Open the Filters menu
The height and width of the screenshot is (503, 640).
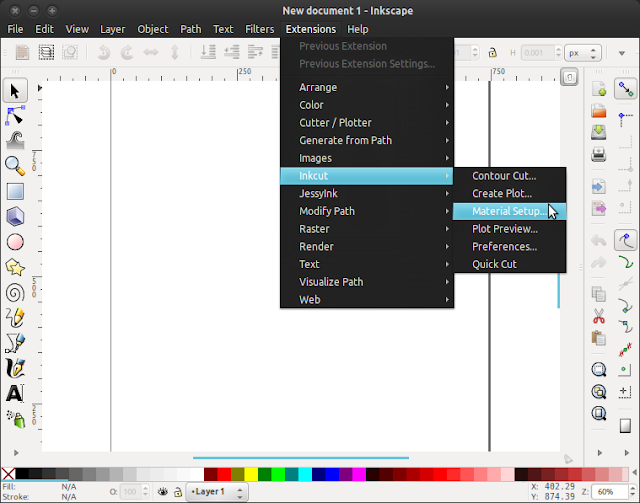[x=260, y=29]
